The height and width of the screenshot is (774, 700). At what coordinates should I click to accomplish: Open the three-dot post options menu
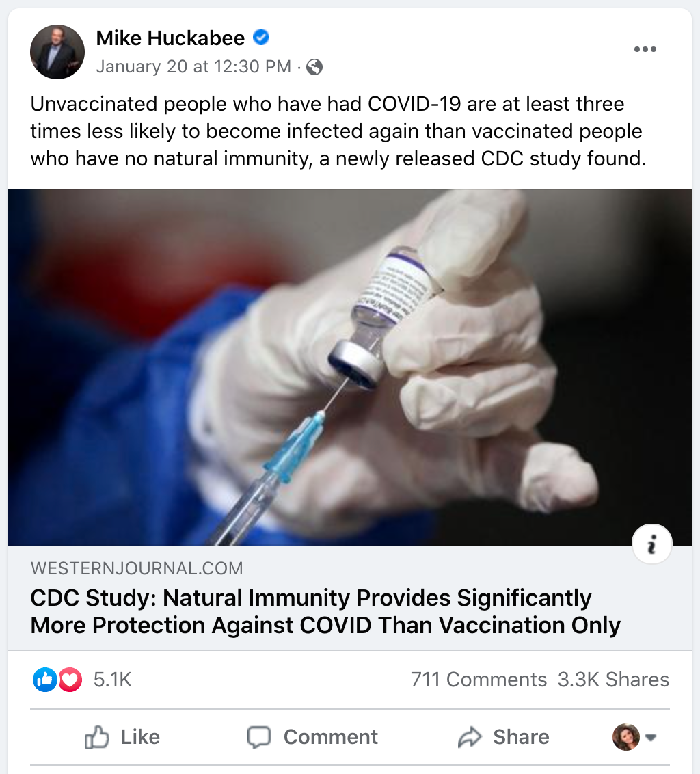click(645, 49)
